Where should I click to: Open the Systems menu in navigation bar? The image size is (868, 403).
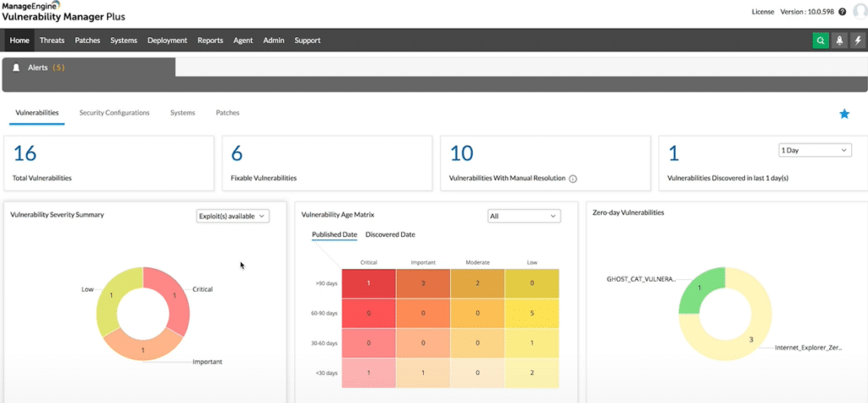click(x=124, y=41)
